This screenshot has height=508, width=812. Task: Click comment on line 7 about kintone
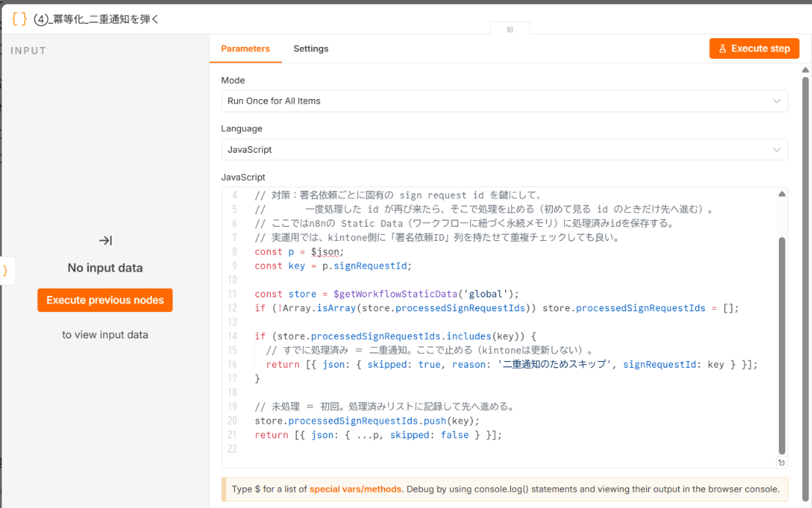click(438, 238)
